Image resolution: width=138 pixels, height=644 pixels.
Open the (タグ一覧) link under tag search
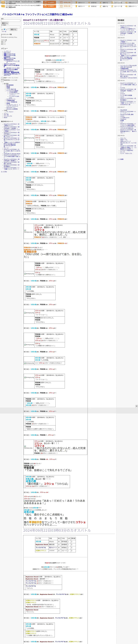[4, 31]
